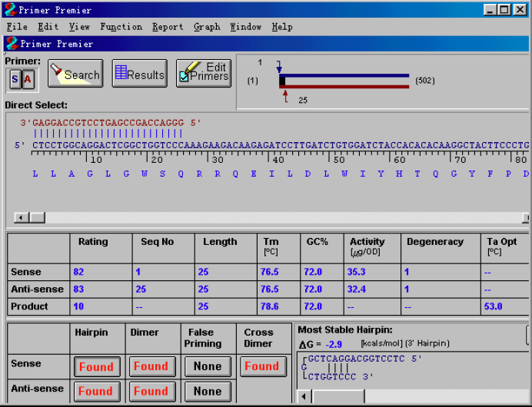532x407 pixels.
Task: Open the Report menu
Action: [x=168, y=27]
